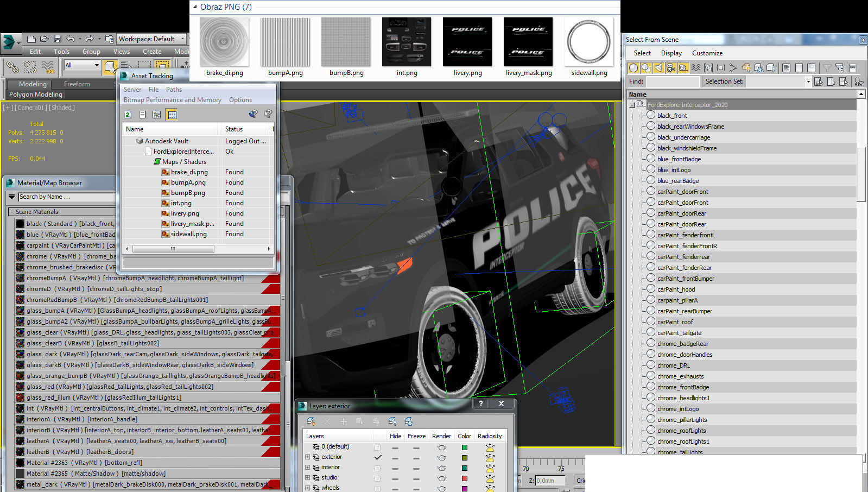Viewport: 868px width, 492px height.
Task: Expand the interior layer tree node
Action: (x=307, y=468)
